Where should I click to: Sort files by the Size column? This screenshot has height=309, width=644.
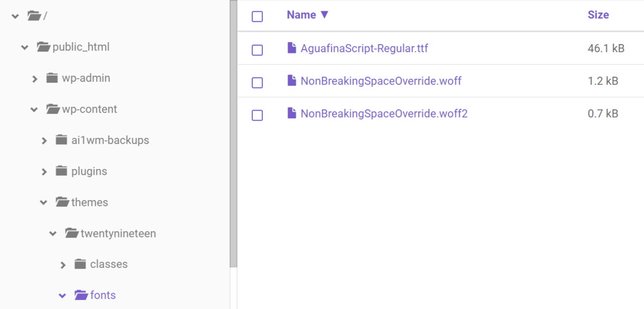[x=598, y=15]
